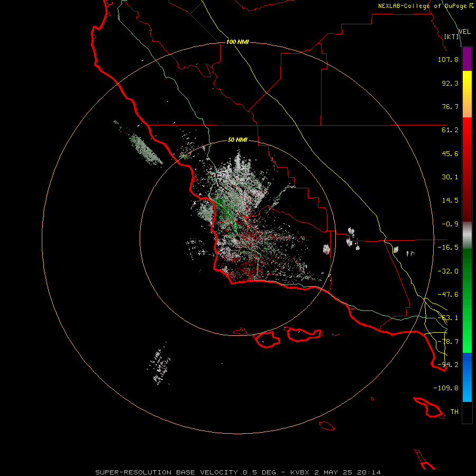This screenshot has height=476, width=476.
Task: Click the 45.6 legend value
Action: coord(450,153)
